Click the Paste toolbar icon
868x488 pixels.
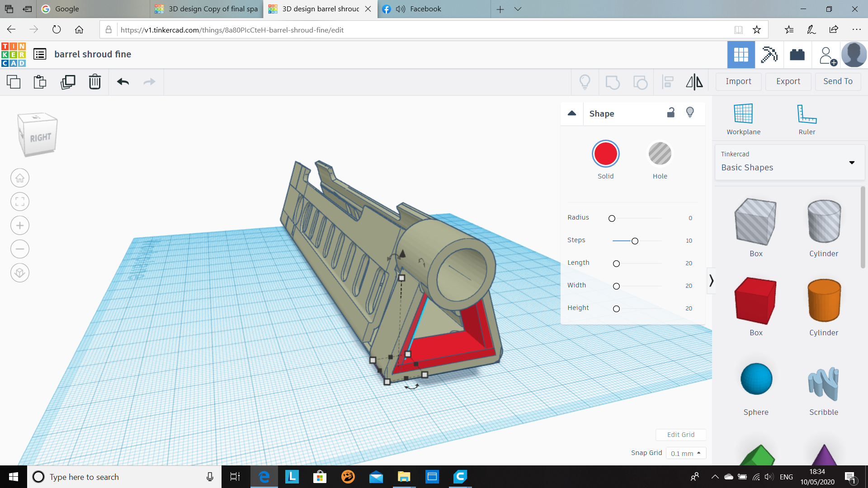click(40, 82)
